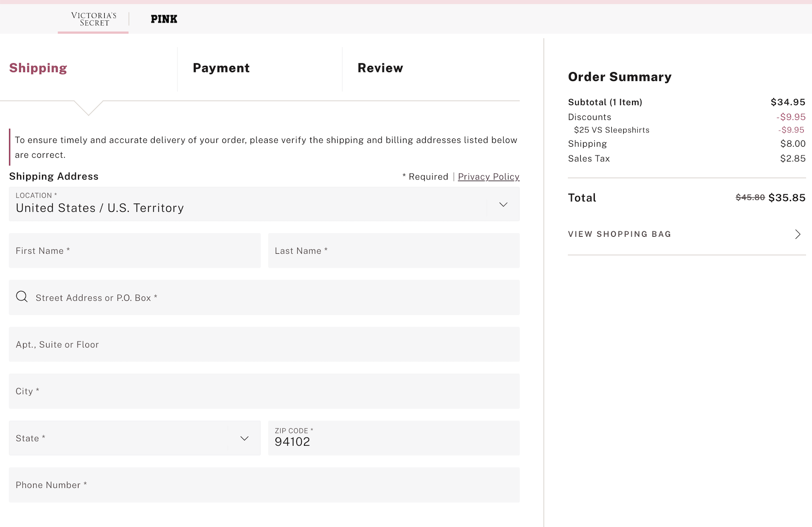
Task: Click the Location dropdown chevron arrow
Action: coord(503,204)
